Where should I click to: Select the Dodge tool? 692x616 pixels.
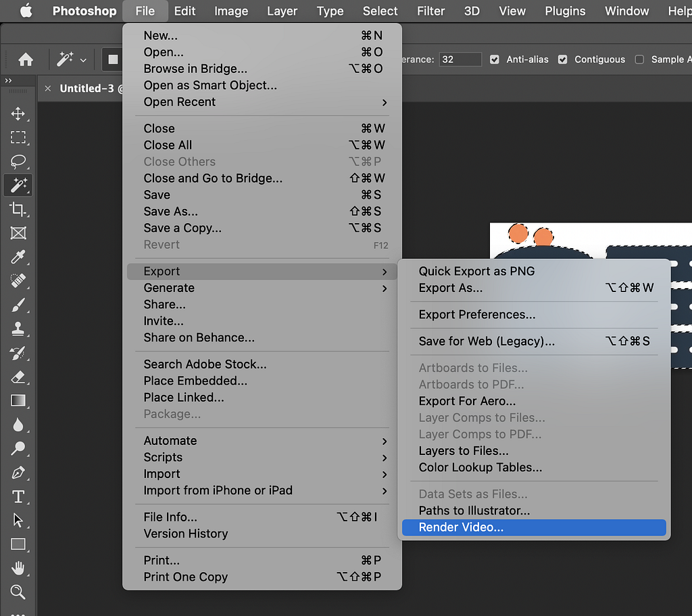pos(18,448)
